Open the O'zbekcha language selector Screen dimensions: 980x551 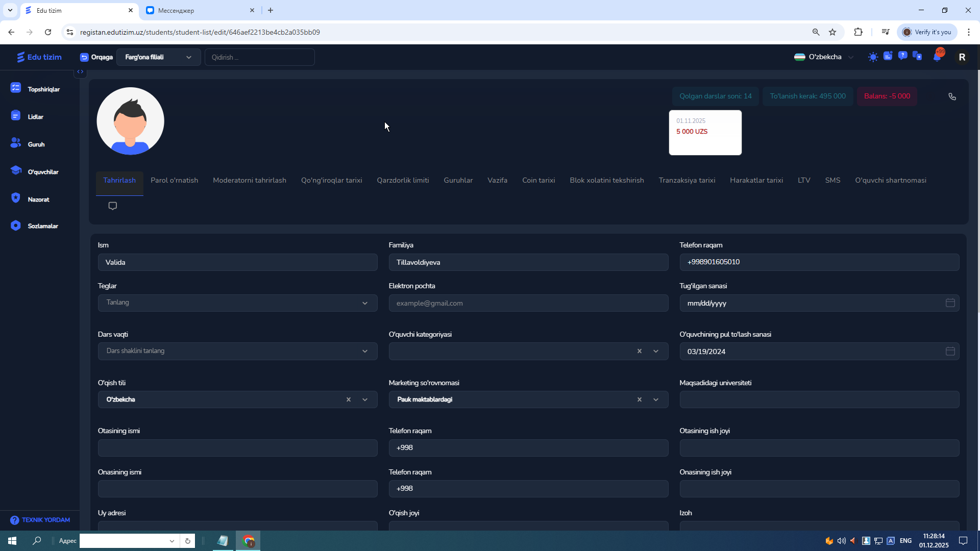tap(824, 57)
